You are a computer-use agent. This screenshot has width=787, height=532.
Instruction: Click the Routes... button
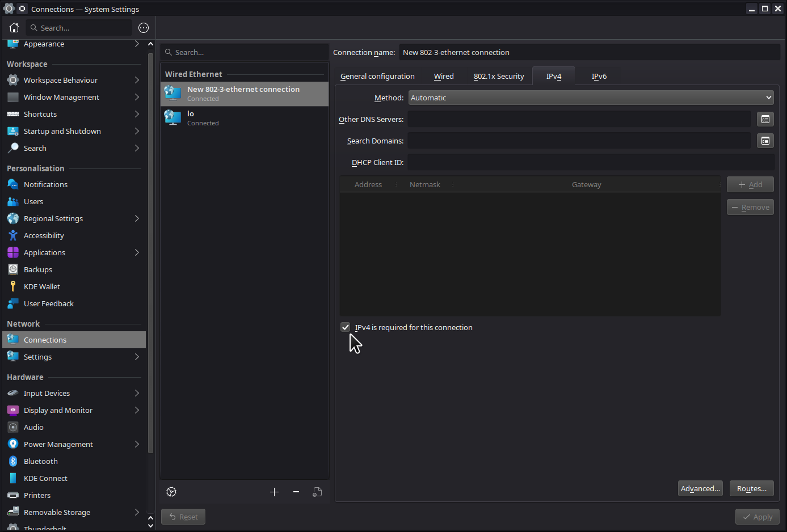click(752, 488)
